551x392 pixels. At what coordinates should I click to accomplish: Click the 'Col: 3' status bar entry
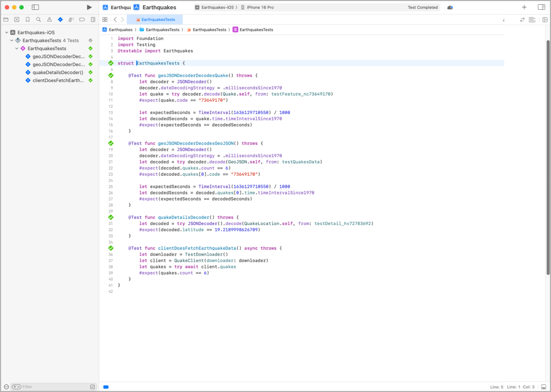(x=529, y=387)
